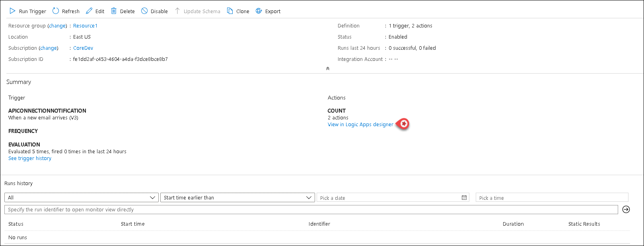
Task: Open View in Logic Apps designer link
Action: (360, 125)
